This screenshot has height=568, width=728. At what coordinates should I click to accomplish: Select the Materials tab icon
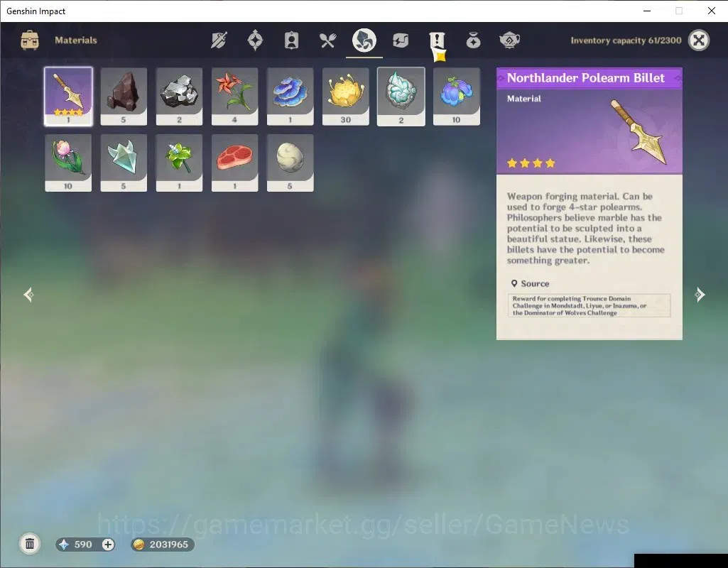[x=364, y=40]
